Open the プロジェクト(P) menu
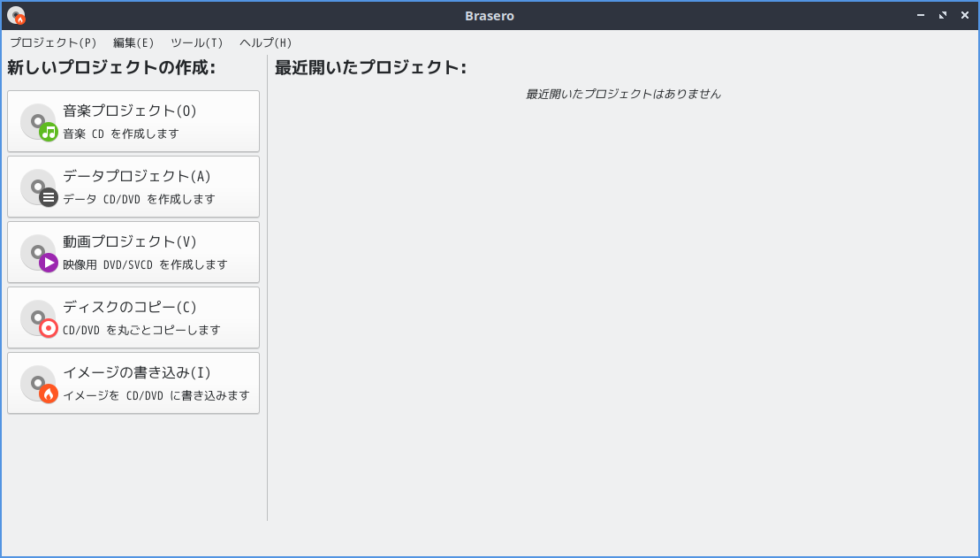 click(53, 42)
